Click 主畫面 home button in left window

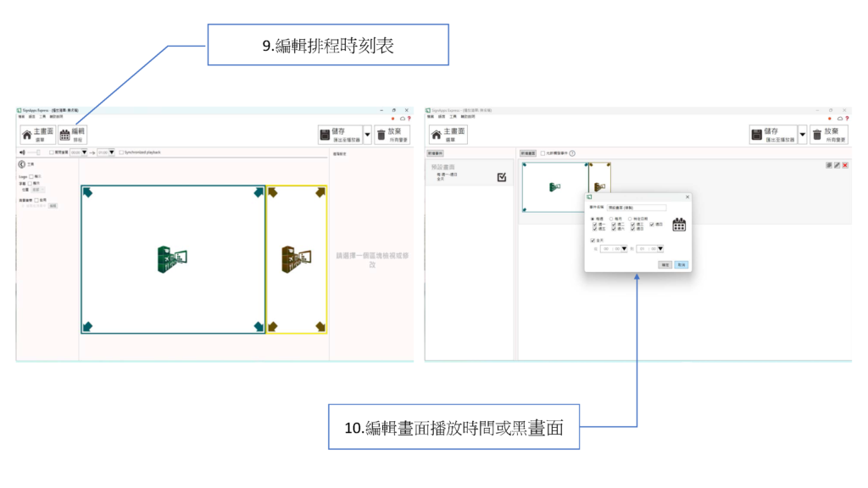click(x=38, y=135)
